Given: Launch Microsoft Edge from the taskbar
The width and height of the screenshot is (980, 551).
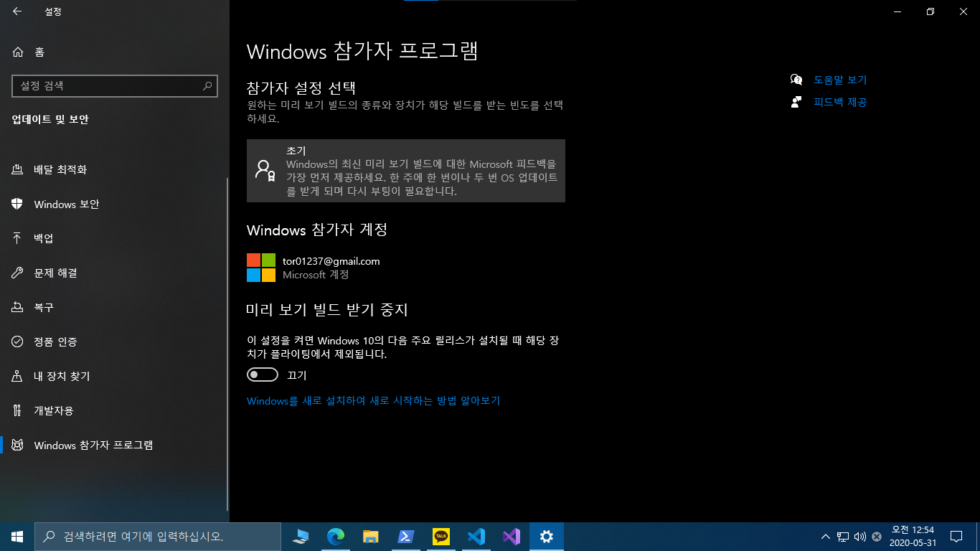Looking at the screenshot, I should point(335,537).
